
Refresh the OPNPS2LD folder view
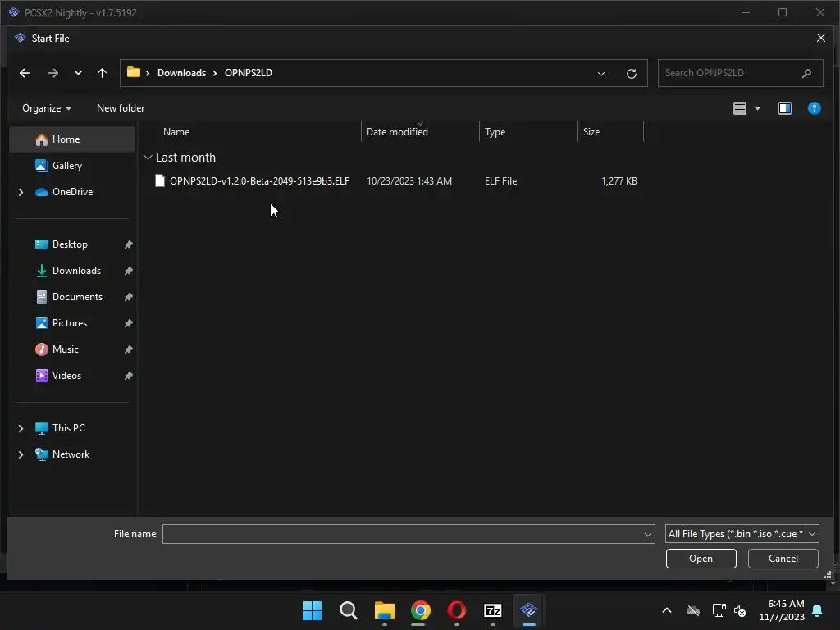click(632, 73)
